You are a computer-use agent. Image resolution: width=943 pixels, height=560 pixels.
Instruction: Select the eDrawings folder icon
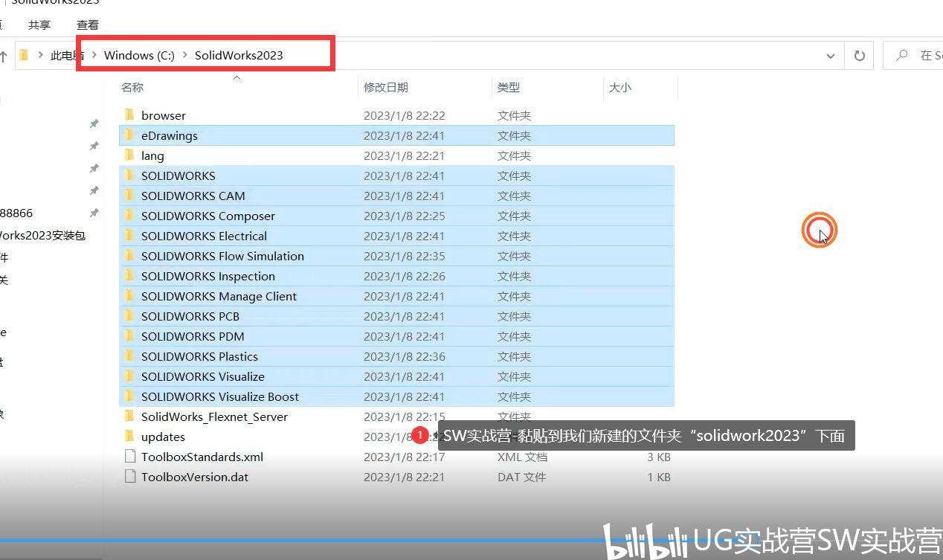coord(129,135)
